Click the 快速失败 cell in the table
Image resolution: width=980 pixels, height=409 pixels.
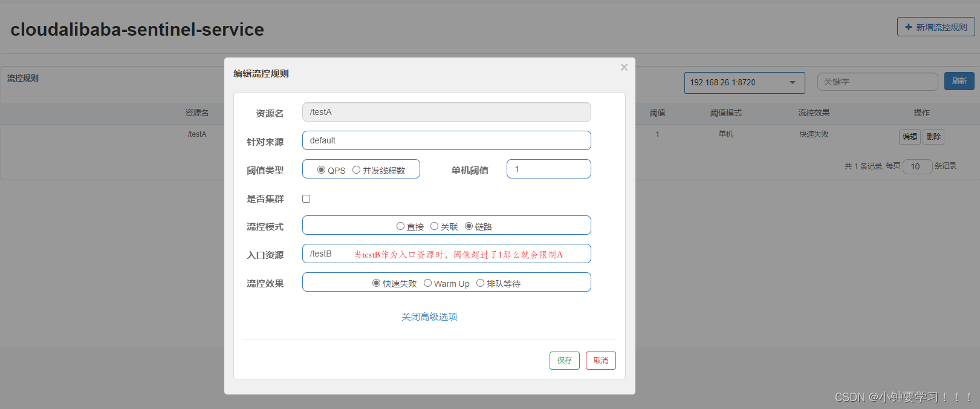(x=814, y=134)
